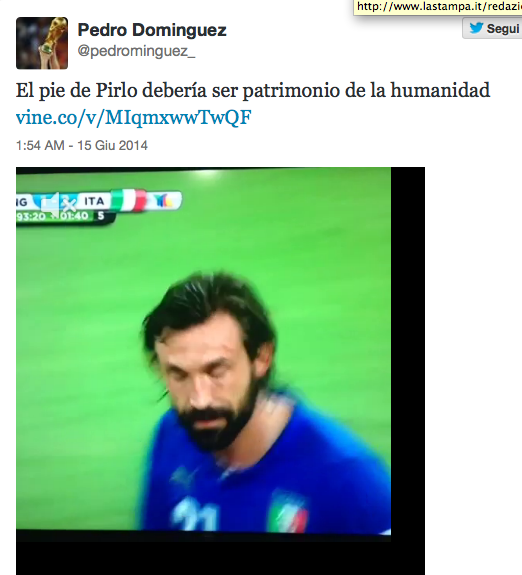Viewport: 522px width, 575px height.
Task: Click the Italy crest on the jersey
Action: tap(288, 511)
